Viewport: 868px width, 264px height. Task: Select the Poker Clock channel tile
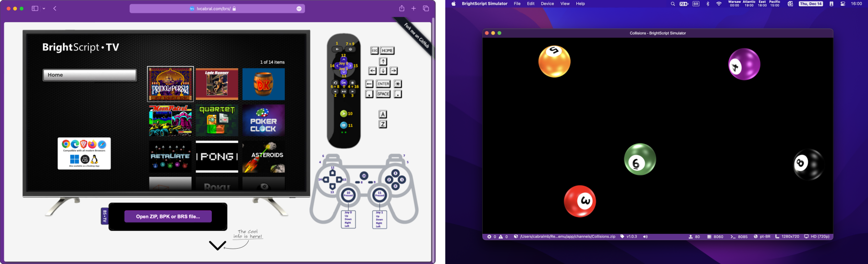pos(263,120)
